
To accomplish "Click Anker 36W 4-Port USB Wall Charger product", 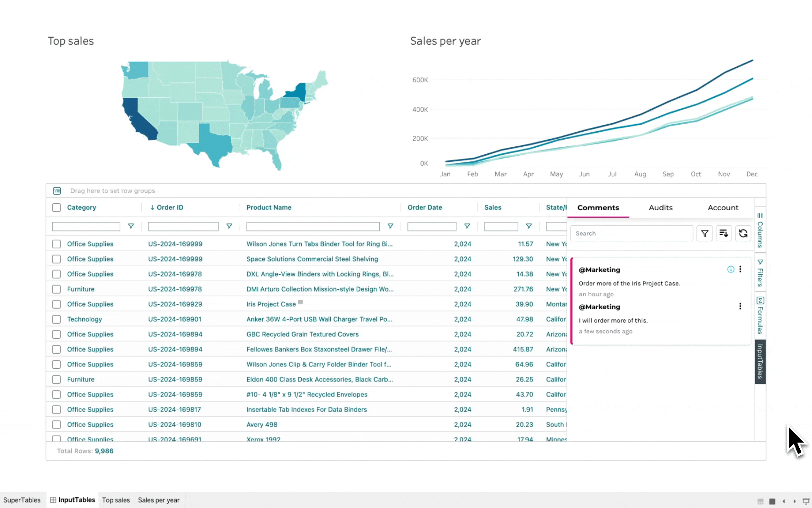I will point(319,319).
